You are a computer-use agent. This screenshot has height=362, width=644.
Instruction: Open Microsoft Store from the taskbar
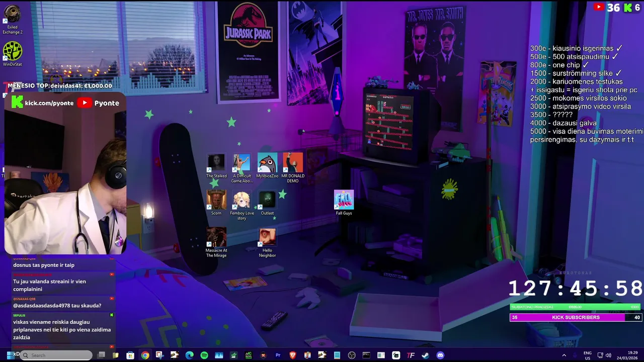[x=130, y=355]
